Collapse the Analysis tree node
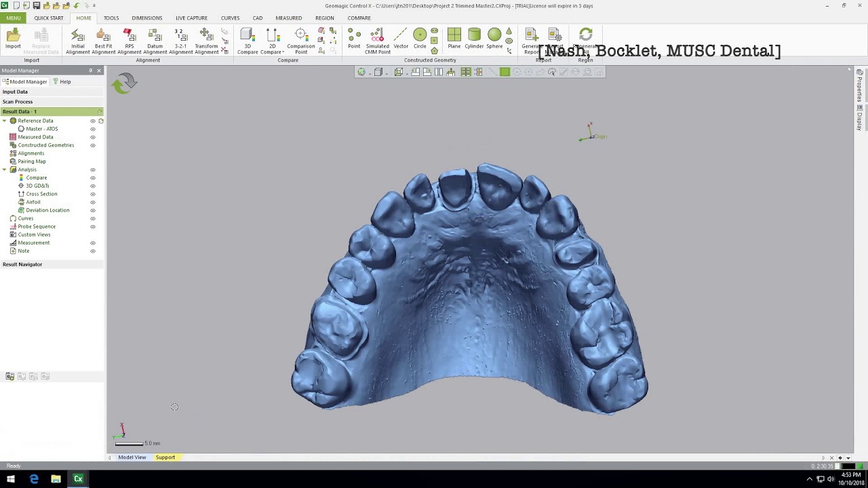Screen dimensions: 868x488 tap(5, 169)
